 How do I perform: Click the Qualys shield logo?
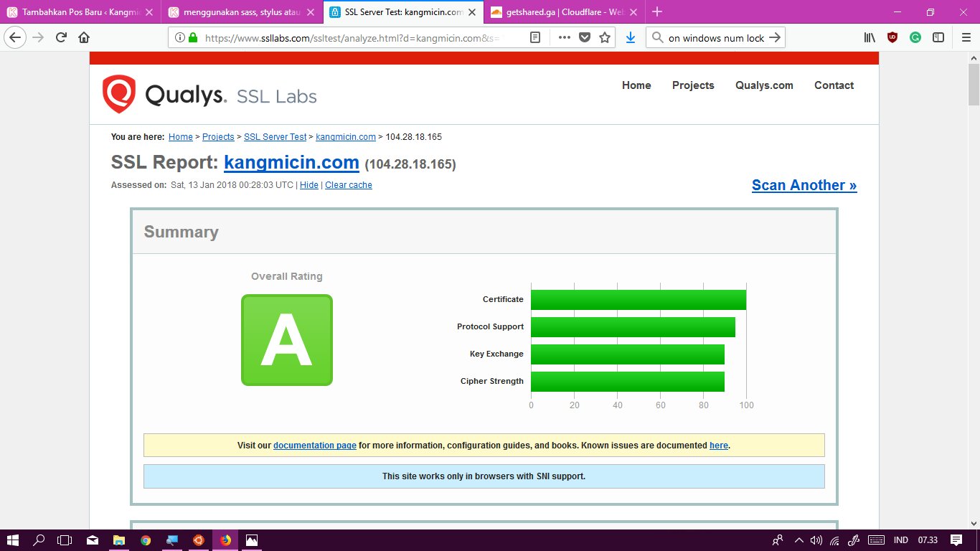[118, 94]
